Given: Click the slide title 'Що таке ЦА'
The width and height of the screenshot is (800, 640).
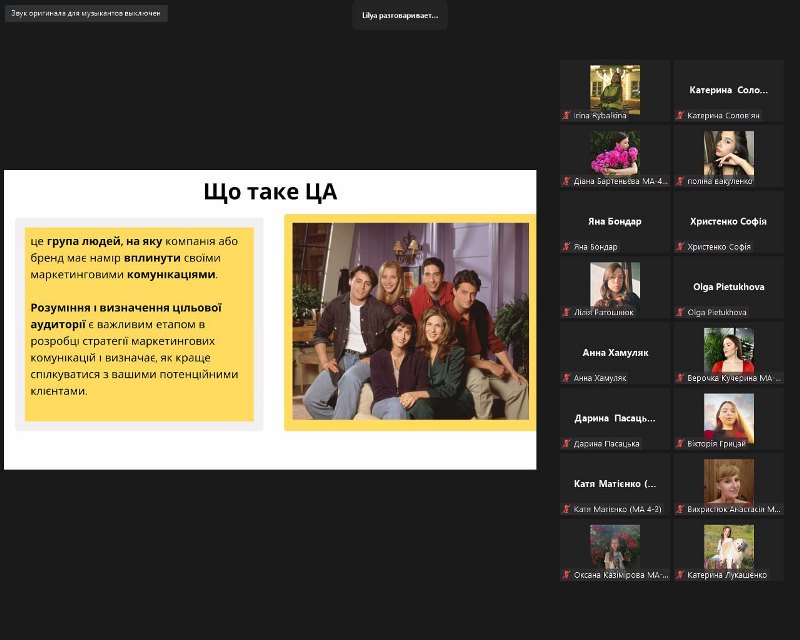Looking at the screenshot, I should pyautogui.click(x=270, y=192).
